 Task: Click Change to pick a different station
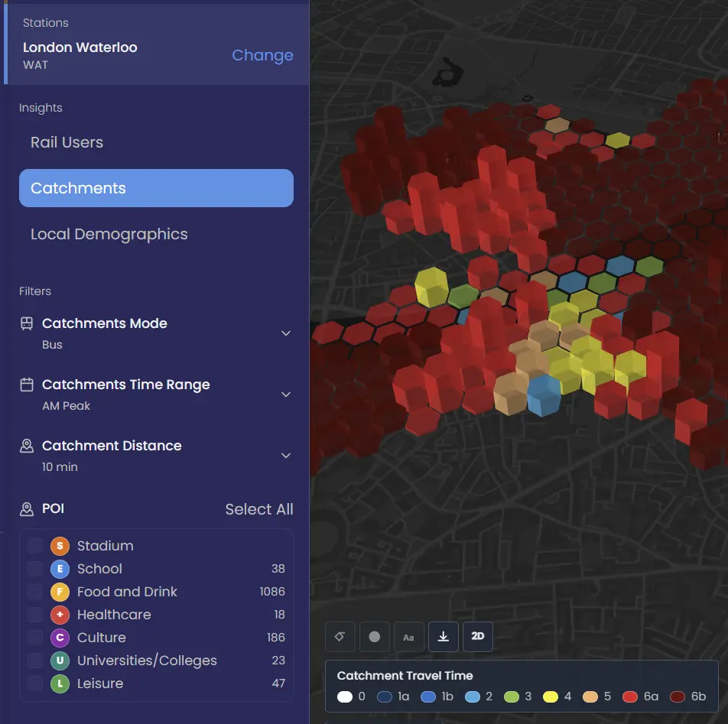click(262, 55)
